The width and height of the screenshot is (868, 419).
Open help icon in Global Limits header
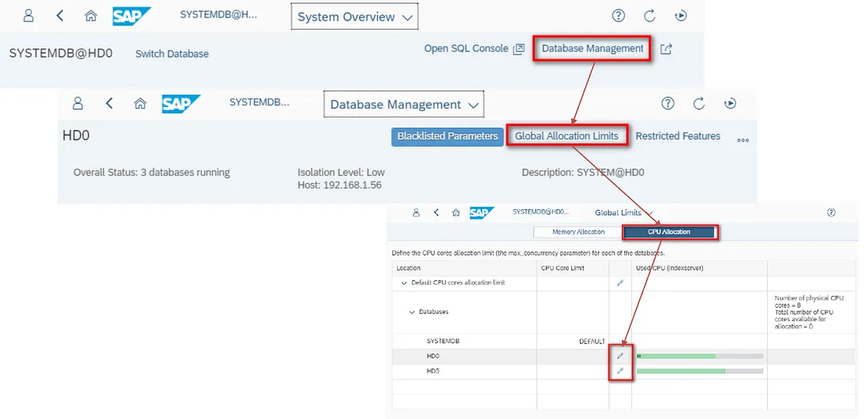click(831, 212)
